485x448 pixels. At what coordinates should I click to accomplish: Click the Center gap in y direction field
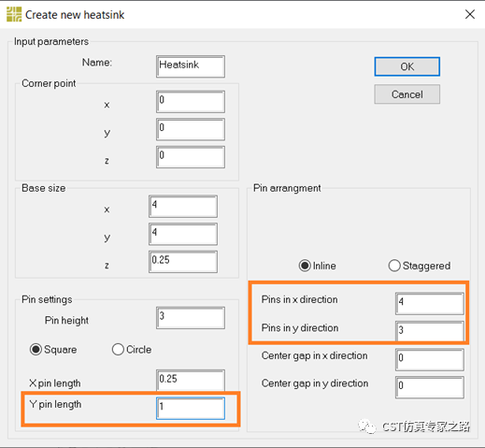pos(430,387)
